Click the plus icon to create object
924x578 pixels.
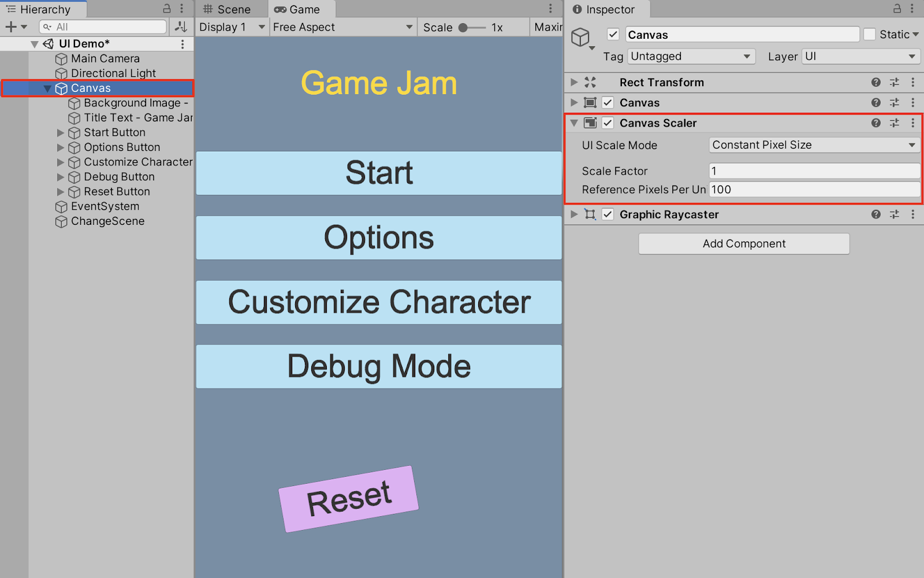[x=10, y=27]
